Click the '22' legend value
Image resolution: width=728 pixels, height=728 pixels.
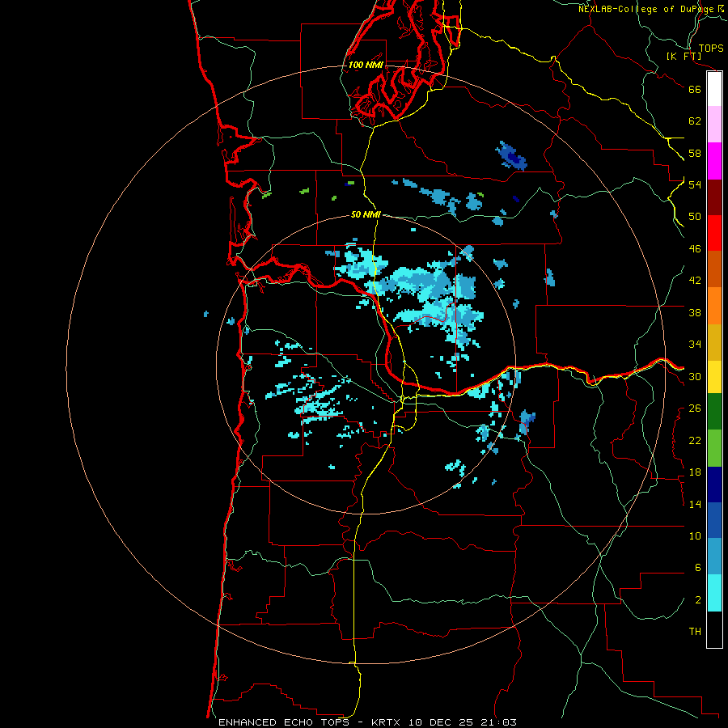coord(695,440)
